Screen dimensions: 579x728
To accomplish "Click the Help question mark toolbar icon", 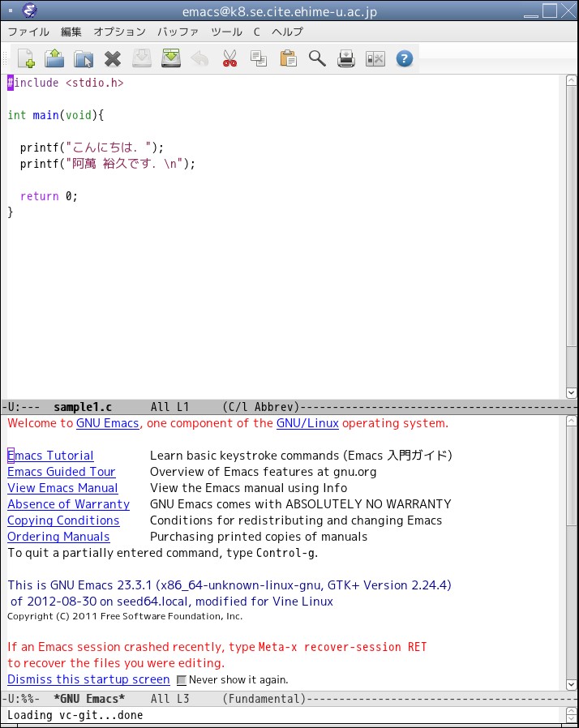I will tap(405, 58).
